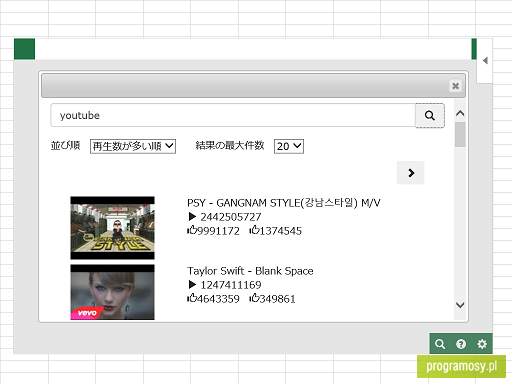Select the Gangnam Style video thumbnail
512x384 pixels.
click(112, 228)
